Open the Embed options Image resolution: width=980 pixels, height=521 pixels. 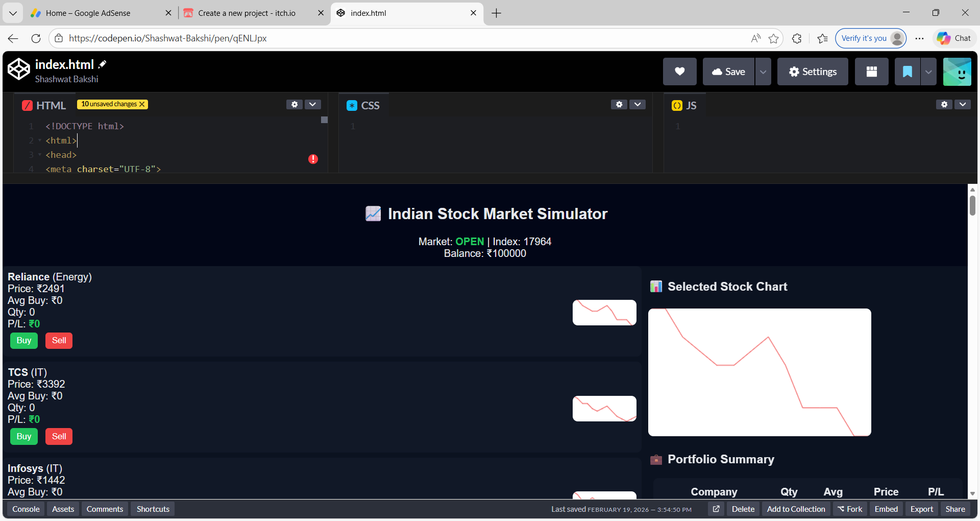(x=886, y=509)
